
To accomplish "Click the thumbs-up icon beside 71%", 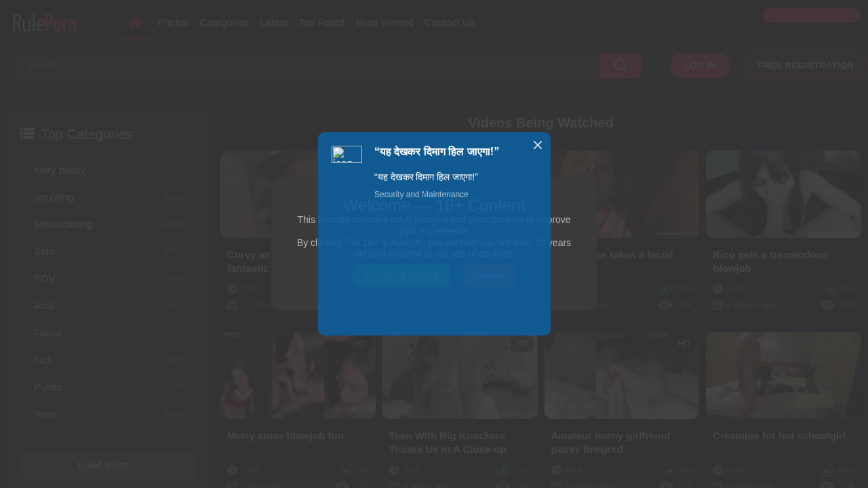I will [665, 289].
